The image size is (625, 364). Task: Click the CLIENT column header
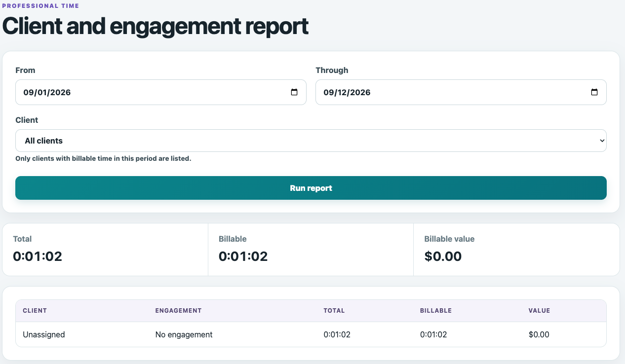tap(35, 311)
